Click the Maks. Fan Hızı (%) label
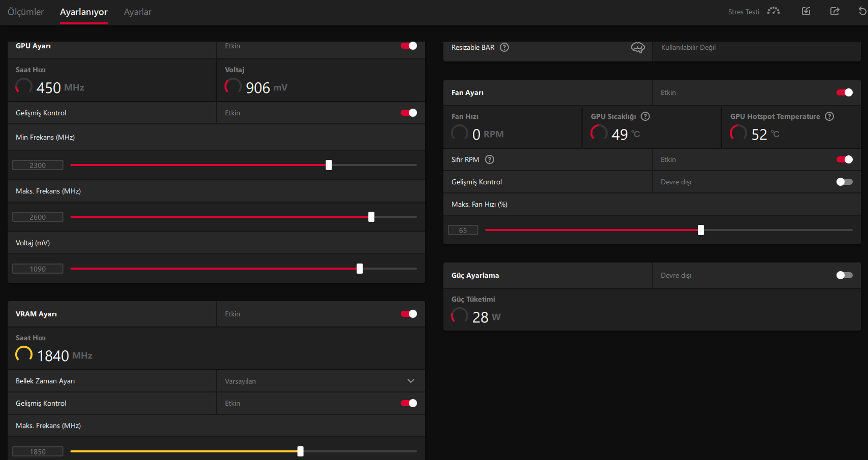 point(479,204)
